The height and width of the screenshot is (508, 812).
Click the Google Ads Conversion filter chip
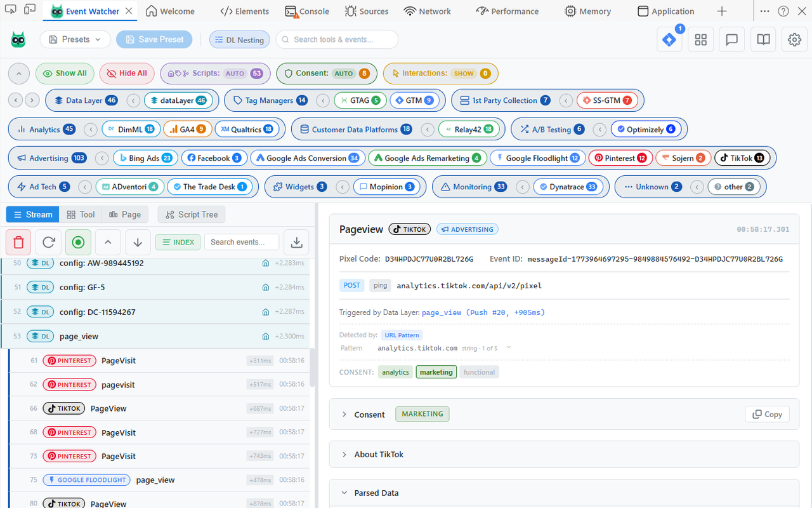pos(307,158)
